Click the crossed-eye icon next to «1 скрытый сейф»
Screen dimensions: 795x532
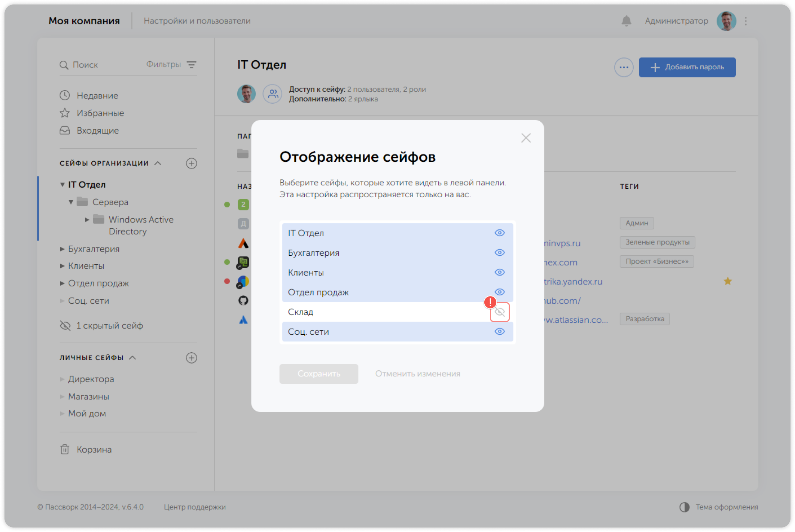pyautogui.click(x=65, y=326)
